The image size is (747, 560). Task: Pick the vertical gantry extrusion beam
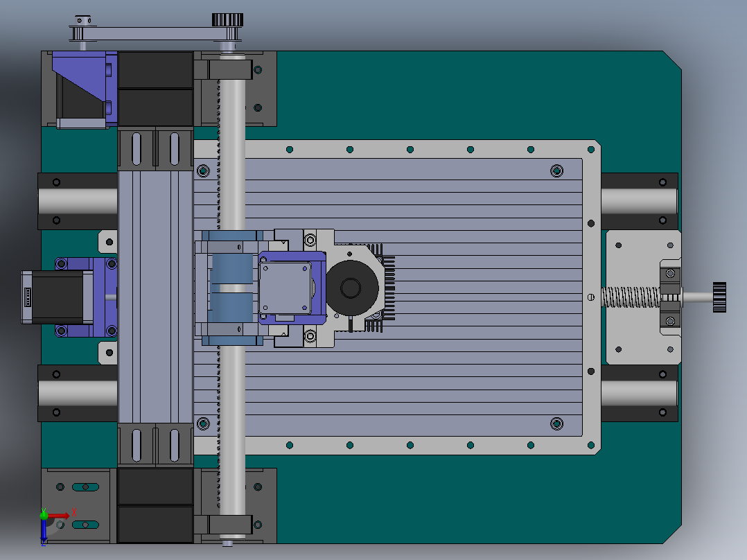[x=155, y=297]
